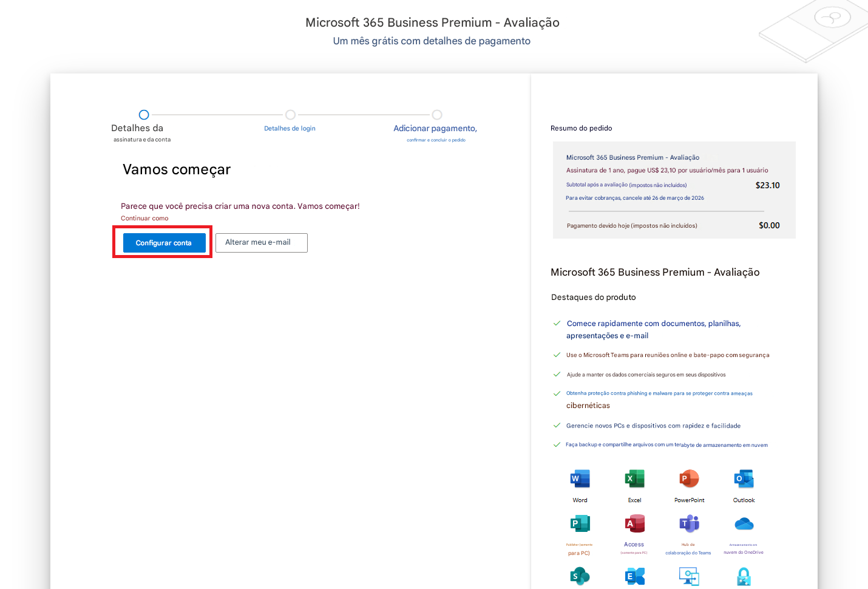Click the PowerPoint app icon

coord(689,479)
